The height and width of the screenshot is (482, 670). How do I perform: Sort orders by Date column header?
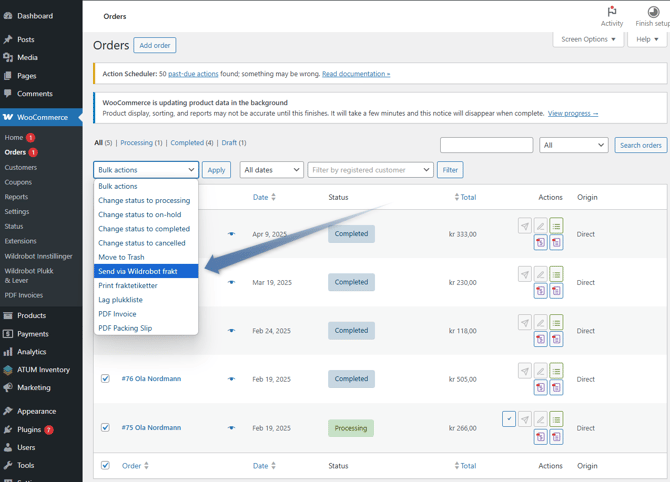264,197
